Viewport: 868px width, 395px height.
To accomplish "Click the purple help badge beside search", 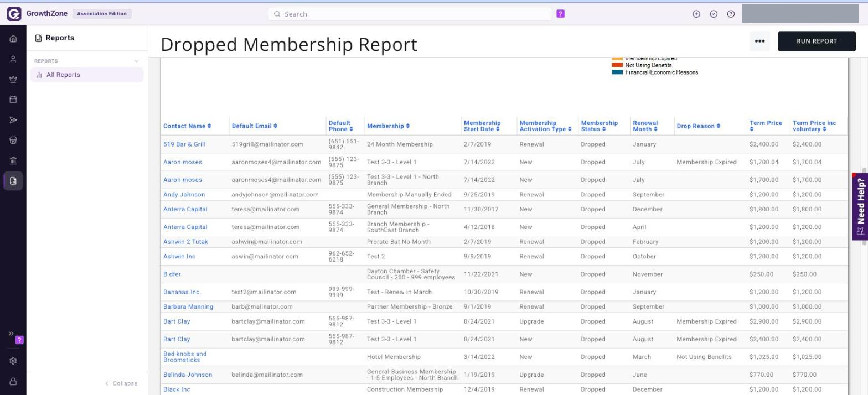I will 560,14.
